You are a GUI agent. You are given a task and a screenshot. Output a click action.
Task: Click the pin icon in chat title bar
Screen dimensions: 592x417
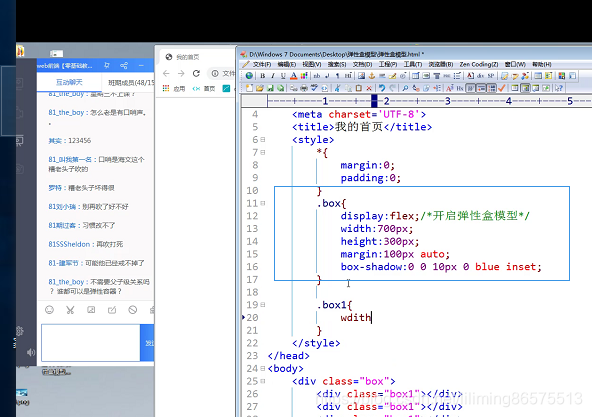click(107, 65)
